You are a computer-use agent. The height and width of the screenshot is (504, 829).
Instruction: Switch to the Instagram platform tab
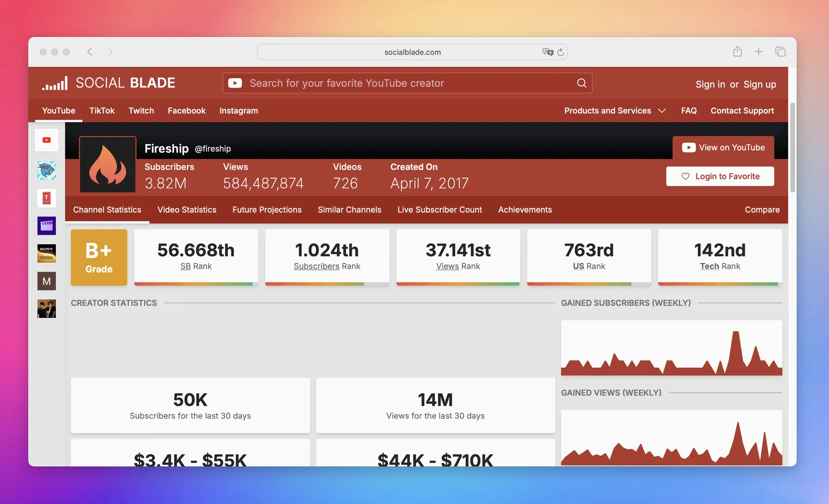click(239, 111)
